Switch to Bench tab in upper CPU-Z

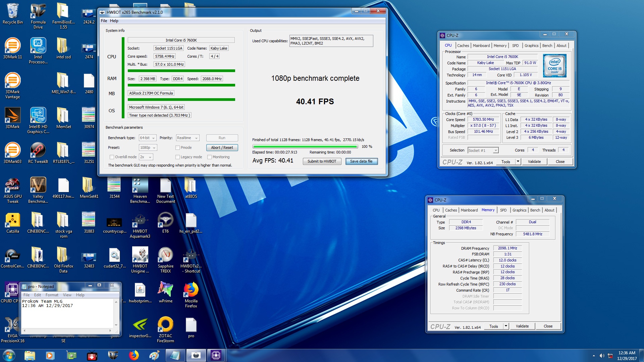pos(547,46)
